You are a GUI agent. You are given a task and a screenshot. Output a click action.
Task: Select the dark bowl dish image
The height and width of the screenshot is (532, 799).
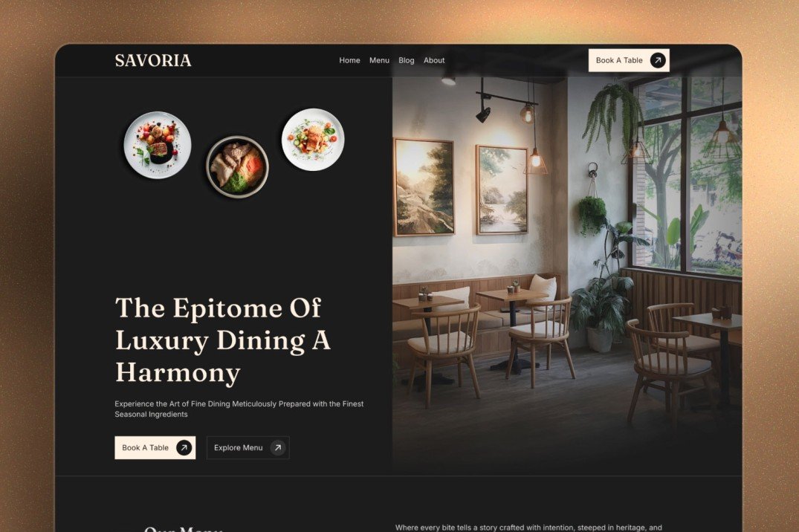point(237,166)
